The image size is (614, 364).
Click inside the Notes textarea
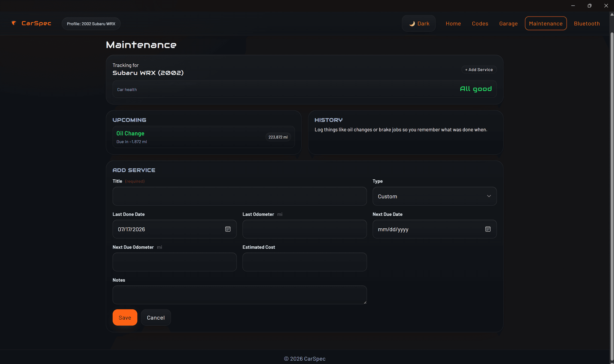pos(239,295)
